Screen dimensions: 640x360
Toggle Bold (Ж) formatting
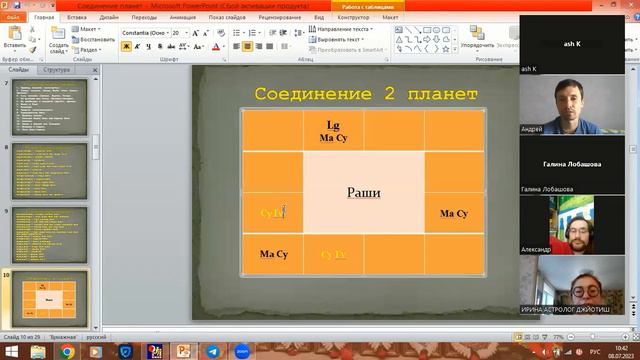tap(127, 47)
